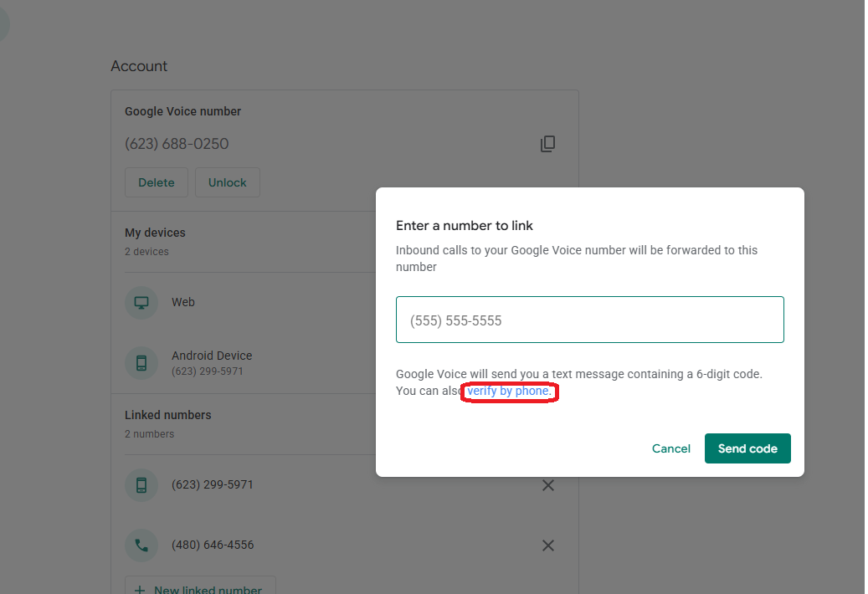Click the Android Device label
The width and height of the screenshot is (868, 594).
(x=212, y=355)
